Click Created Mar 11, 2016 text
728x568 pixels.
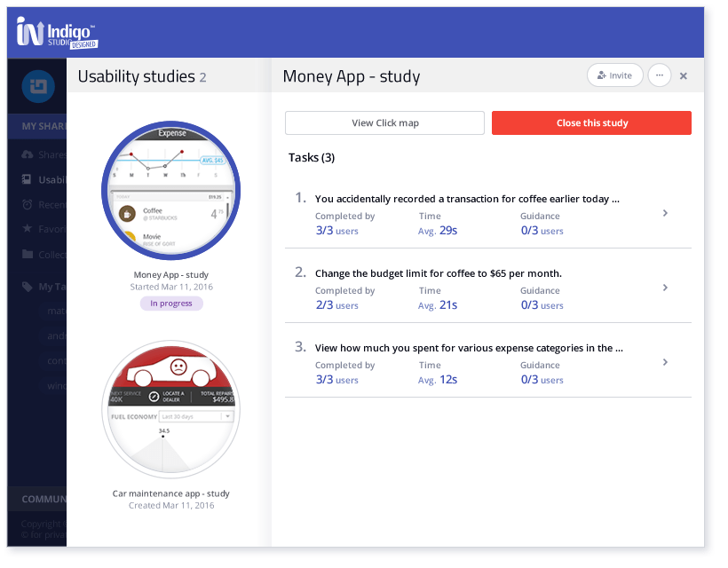pyautogui.click(x=171, y=505)
